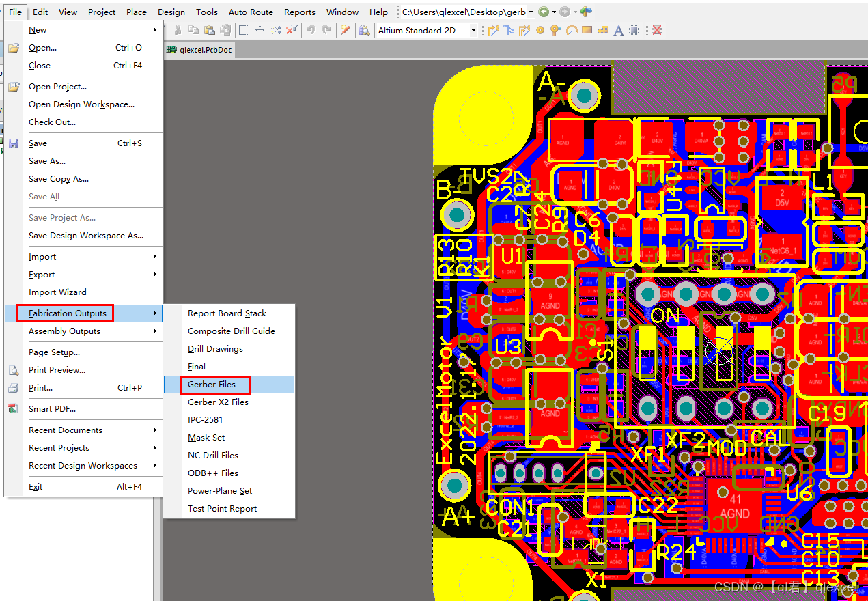The image size is (868, 601).
Task: Choose NC Drill Files in the submenu
Action: tap(229, 456)
